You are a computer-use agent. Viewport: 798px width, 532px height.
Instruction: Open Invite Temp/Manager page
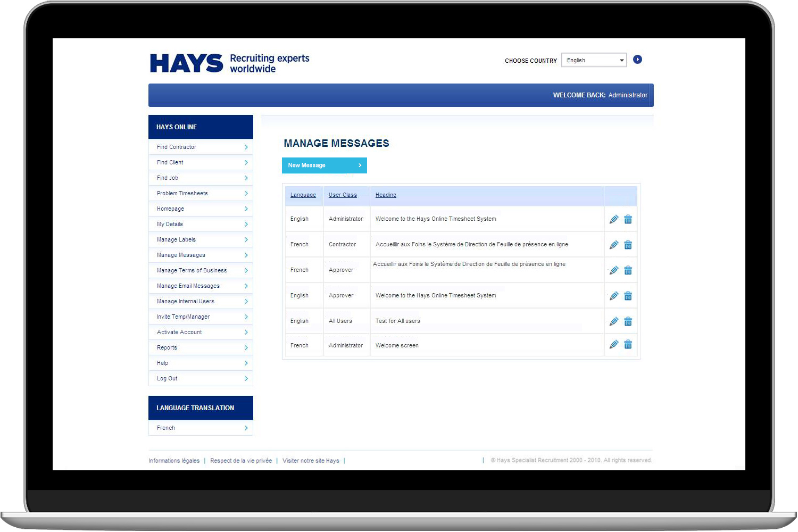point(201,317)
